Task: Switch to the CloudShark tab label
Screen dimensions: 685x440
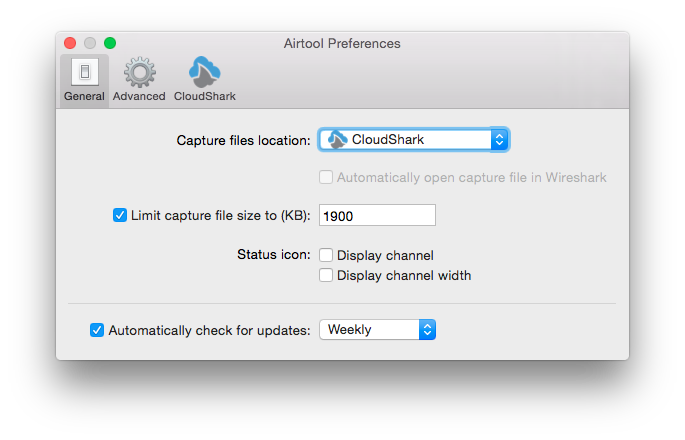Action: click(204, 96)
